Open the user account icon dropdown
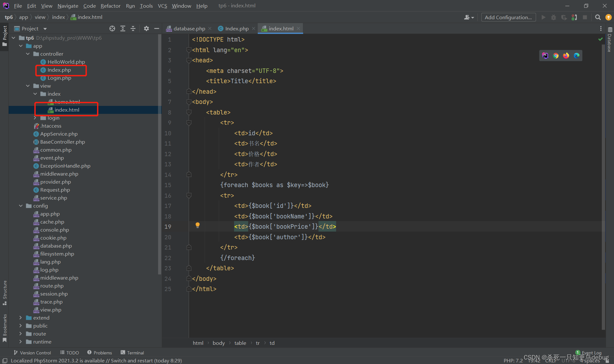Viewport: 614px width, 364px height. coord(469,17)
